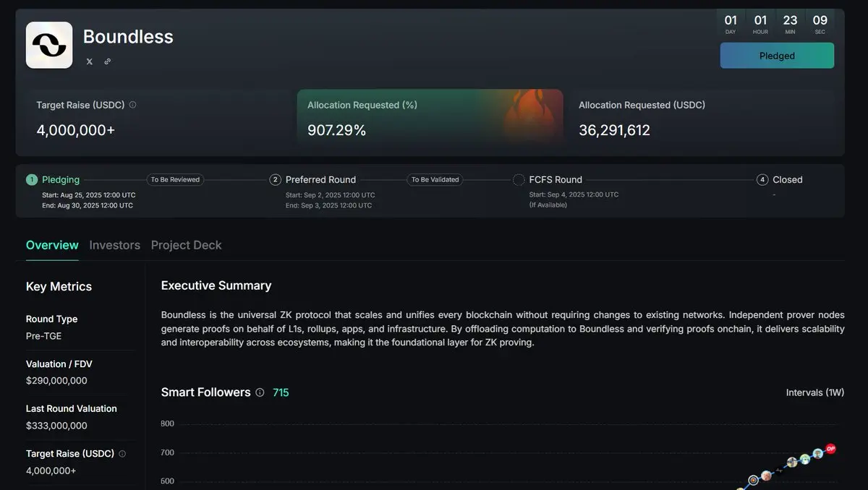This screenshot has width=868, height=490.
Task: Click the $290,000,000 valuation value
Action: pyautogui.click(x=56, y=381)
